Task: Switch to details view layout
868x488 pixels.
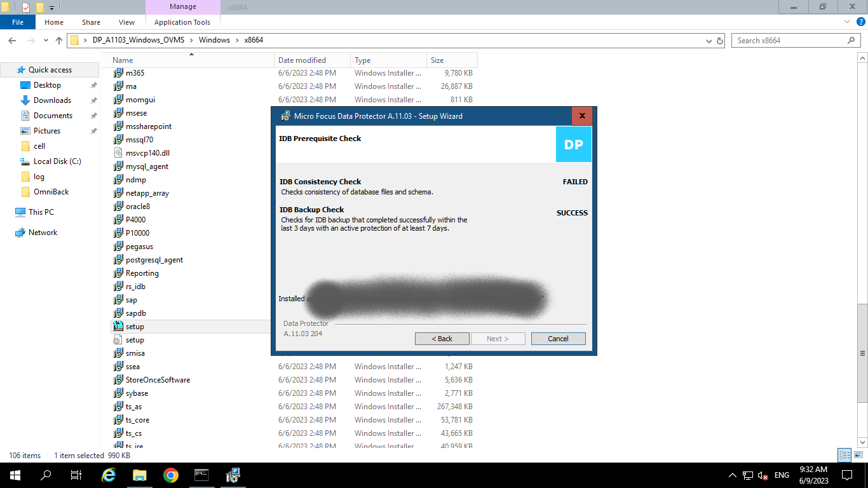Action: coord(844,455)
